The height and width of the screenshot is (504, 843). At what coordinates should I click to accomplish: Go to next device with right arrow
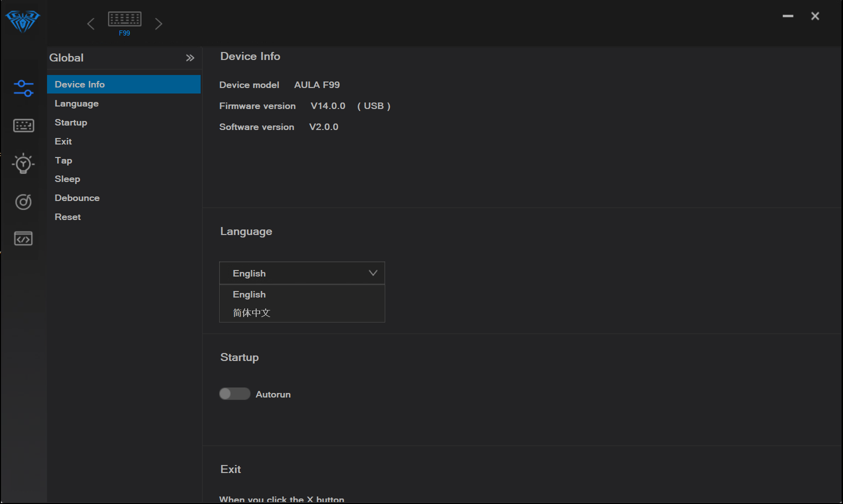159,24
